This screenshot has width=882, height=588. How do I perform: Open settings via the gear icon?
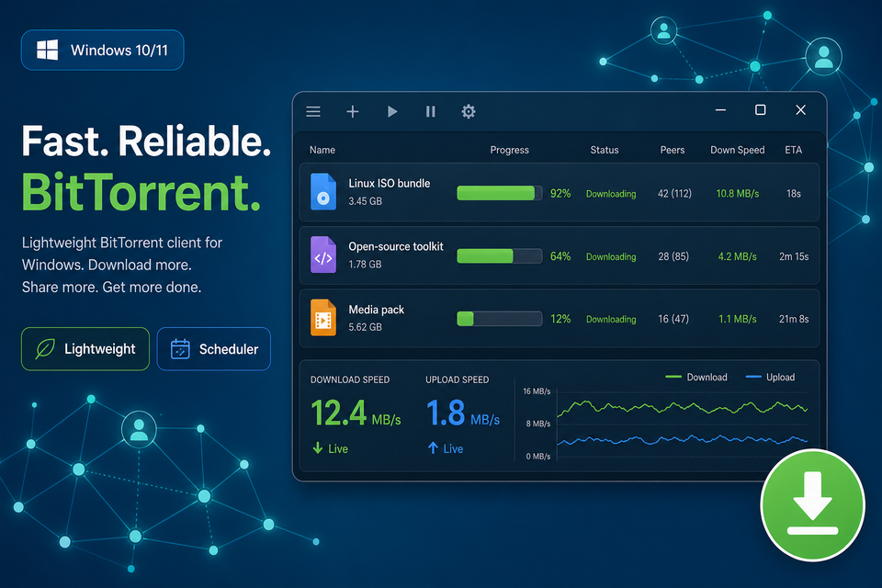(469, 111)
